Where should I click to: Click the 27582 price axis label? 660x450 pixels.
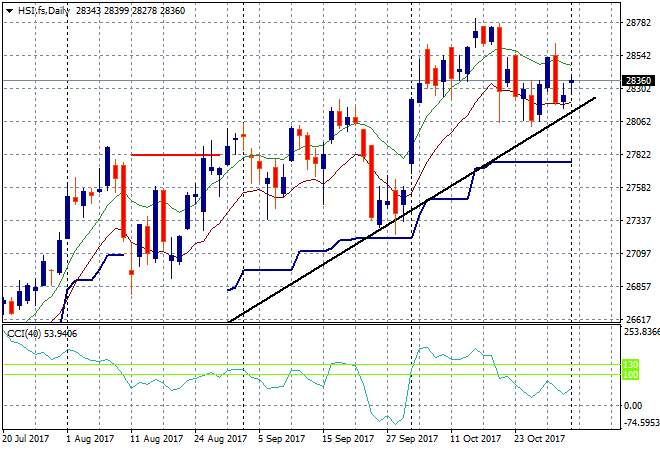click(638, 187)
